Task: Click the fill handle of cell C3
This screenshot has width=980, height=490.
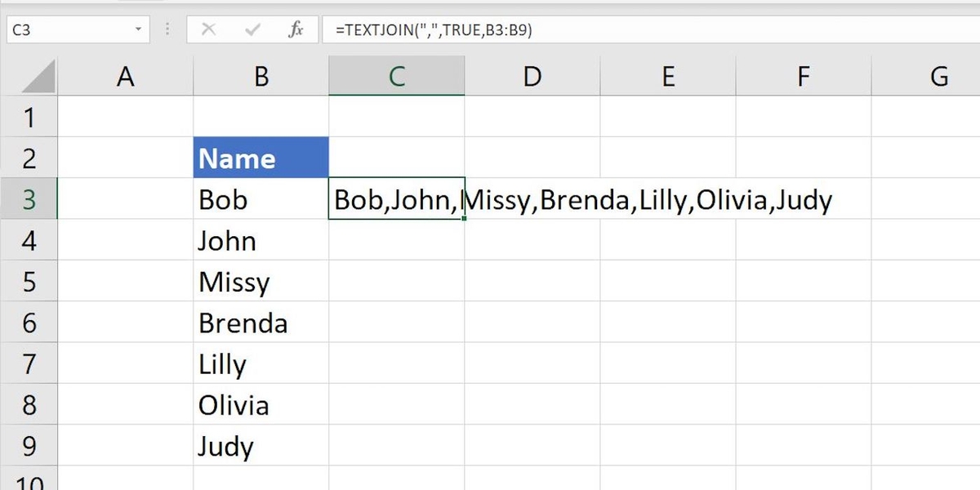Action: [465, 219]
